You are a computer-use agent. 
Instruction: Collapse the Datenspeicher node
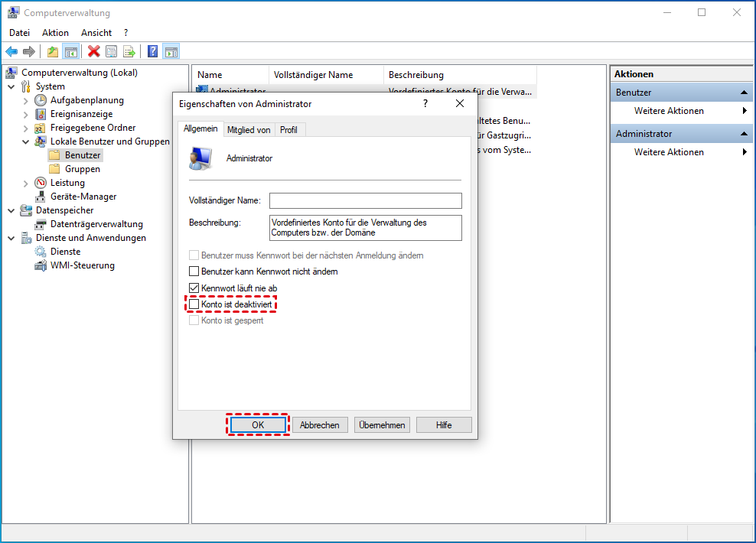pyautogui.click(x=11, y=211)
